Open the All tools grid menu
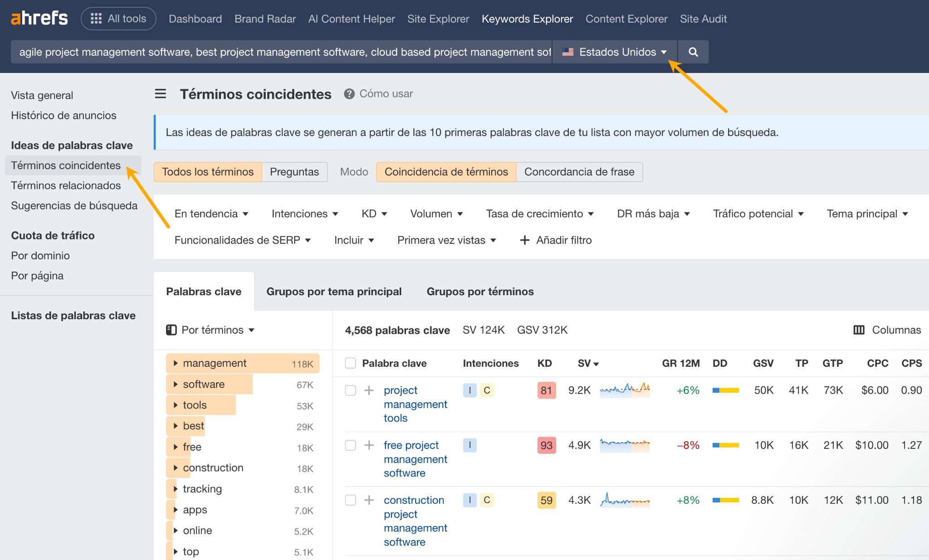Screen dimensions: 929x560 (118, 18)
